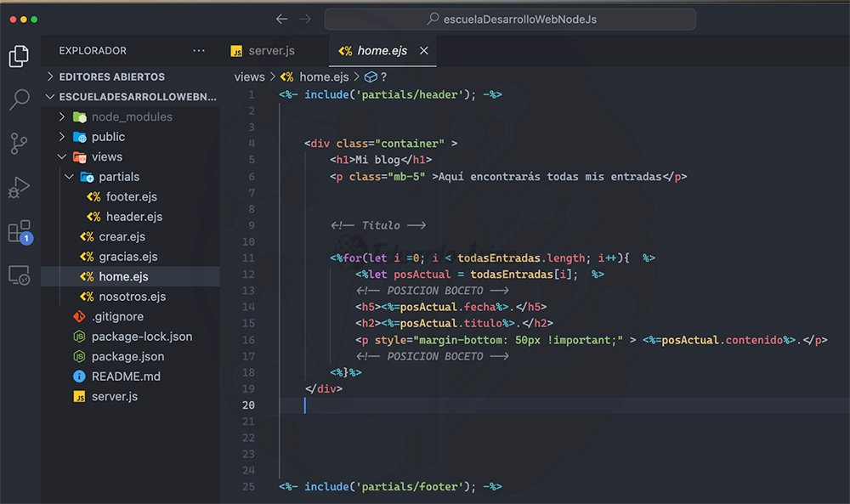Click the macOS red close window button

coord(13,19)
